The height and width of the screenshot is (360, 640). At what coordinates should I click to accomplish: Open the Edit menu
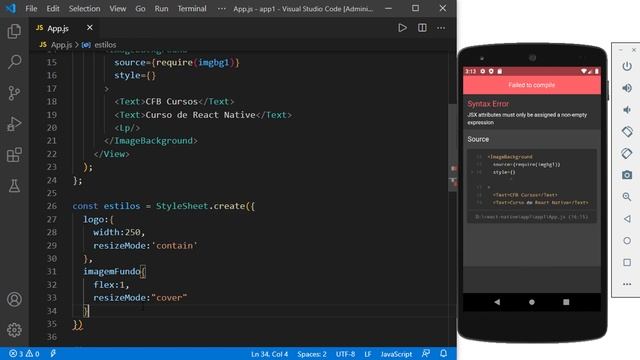pyautogui.click(x=53, y=9)
